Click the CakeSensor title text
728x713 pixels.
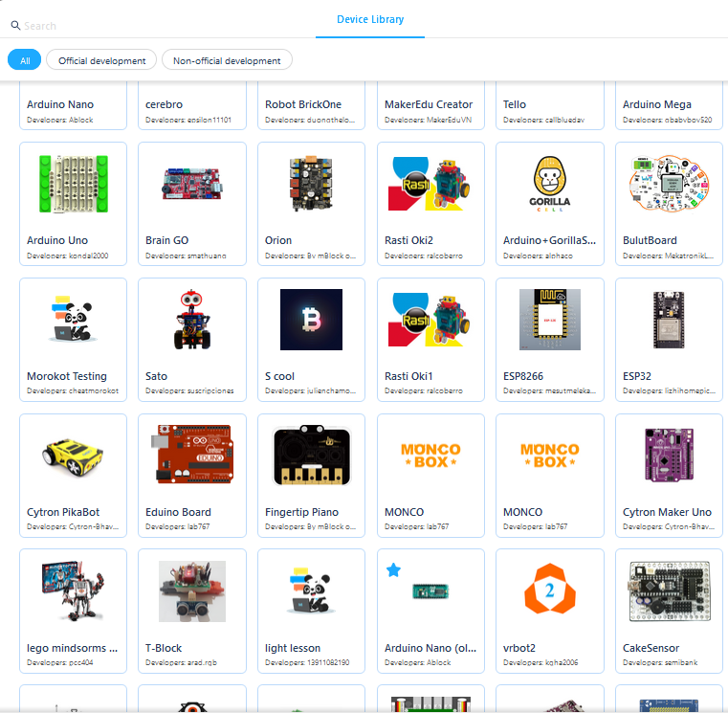tap(651, 648)
